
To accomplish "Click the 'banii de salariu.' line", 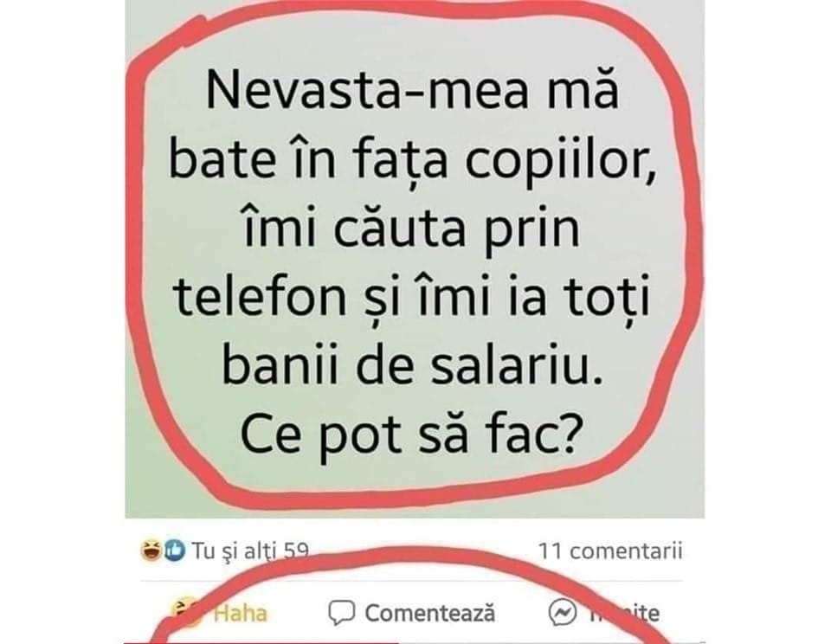I will click(412, 366).
